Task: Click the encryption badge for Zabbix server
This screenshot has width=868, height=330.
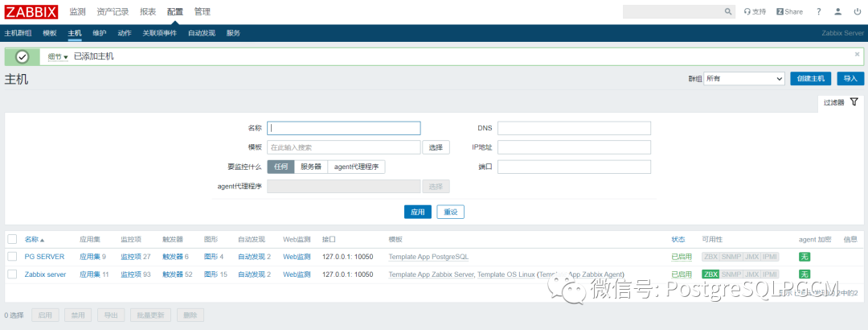Action: [x=805, y=274]
